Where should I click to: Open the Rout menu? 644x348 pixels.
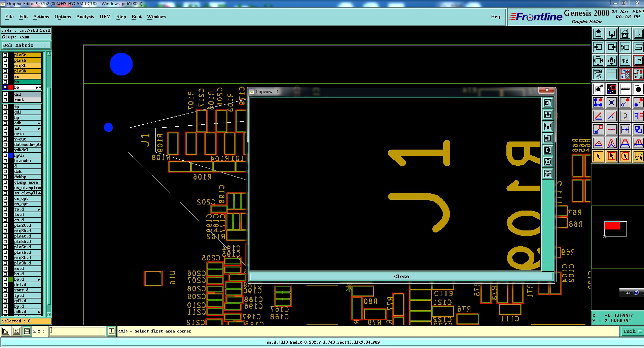137,17
